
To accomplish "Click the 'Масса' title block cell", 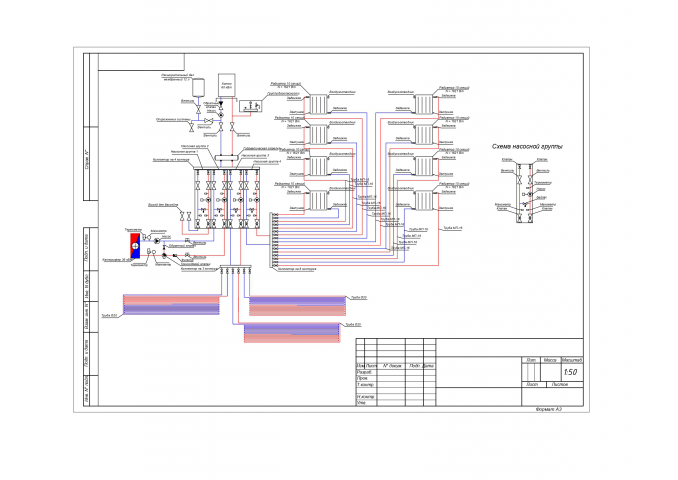I will coord(550,360).
